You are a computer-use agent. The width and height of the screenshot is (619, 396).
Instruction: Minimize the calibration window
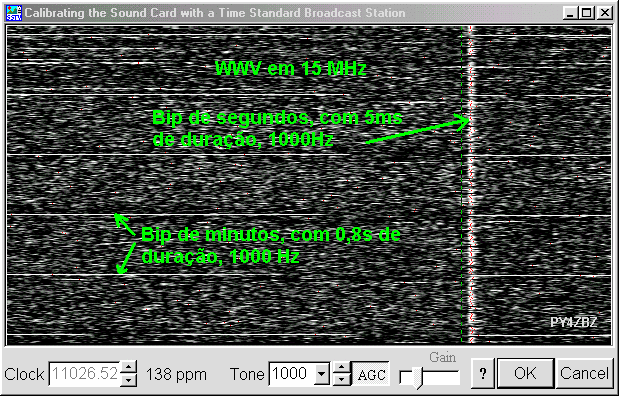[x=570, y=13]
